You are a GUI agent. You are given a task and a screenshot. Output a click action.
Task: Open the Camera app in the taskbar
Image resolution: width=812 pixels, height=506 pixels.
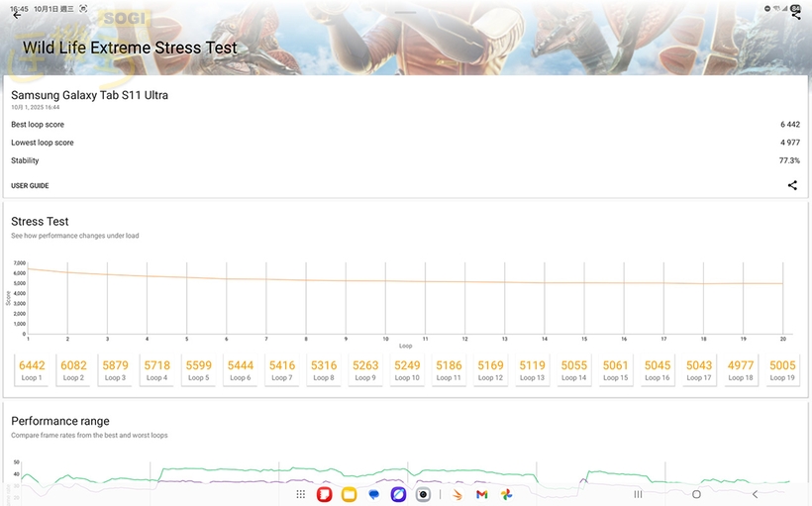[423, 494]
